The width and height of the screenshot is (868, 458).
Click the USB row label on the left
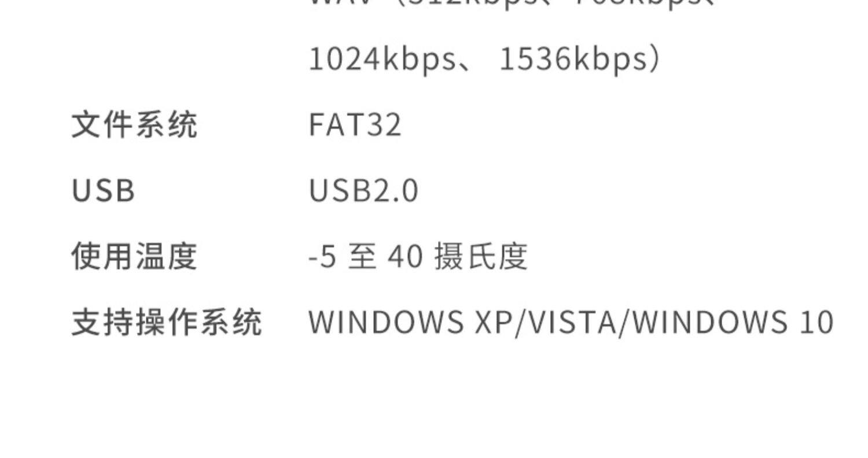pos(104,191)
